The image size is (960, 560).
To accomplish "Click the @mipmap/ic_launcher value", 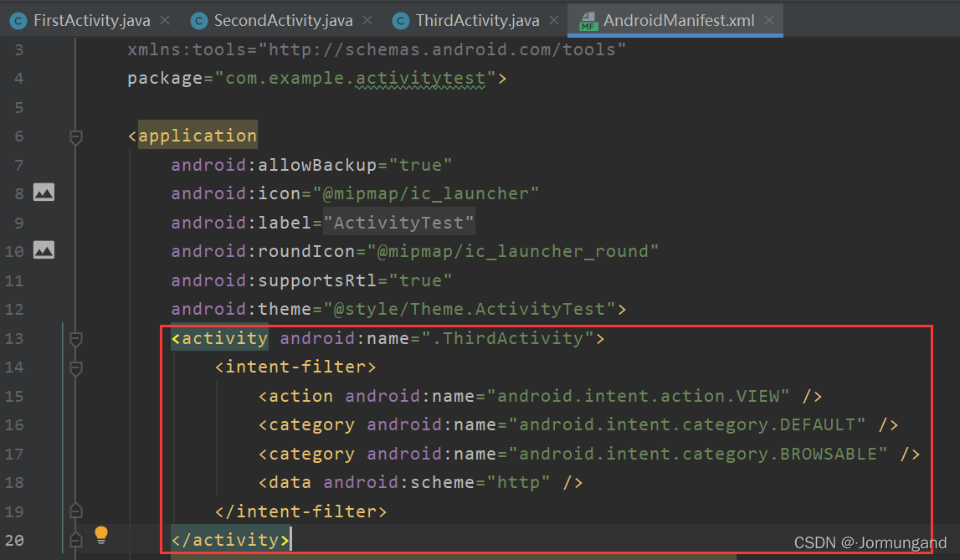I will 426,193.
